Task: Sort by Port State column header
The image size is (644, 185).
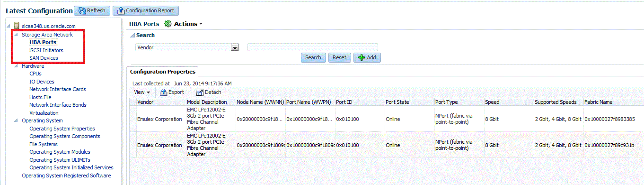Action: point(409,102)
